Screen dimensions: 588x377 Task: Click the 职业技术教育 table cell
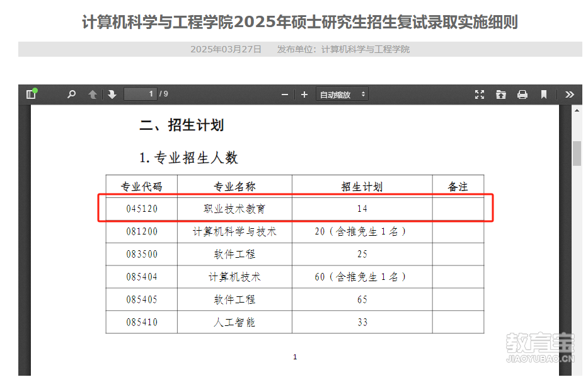[x=234, y=209]
